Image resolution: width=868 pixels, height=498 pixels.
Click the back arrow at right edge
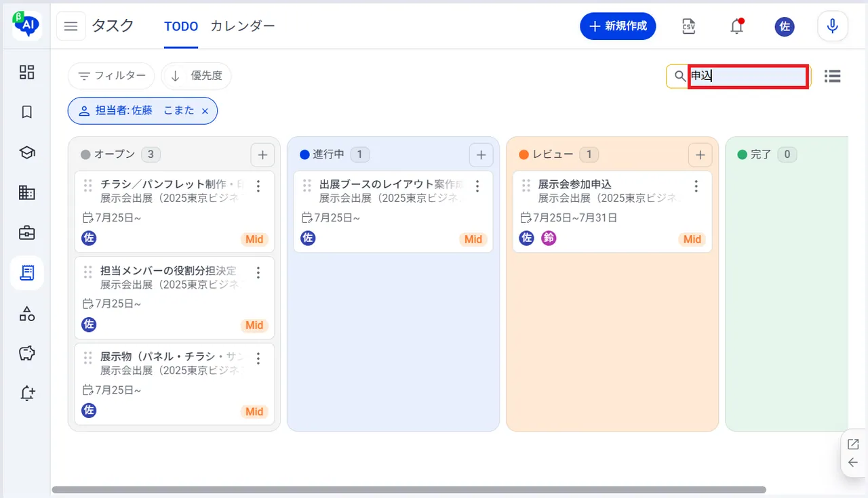coord(853,463)
